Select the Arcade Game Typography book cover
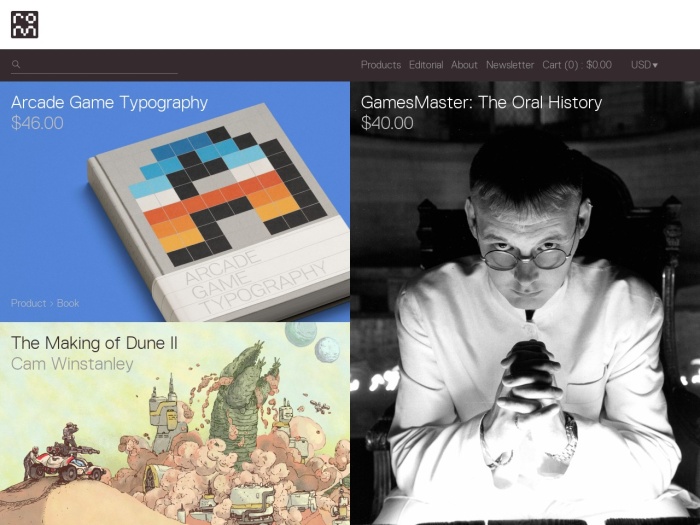The height and width of the screenshot is (525, 700). (219, 212)
